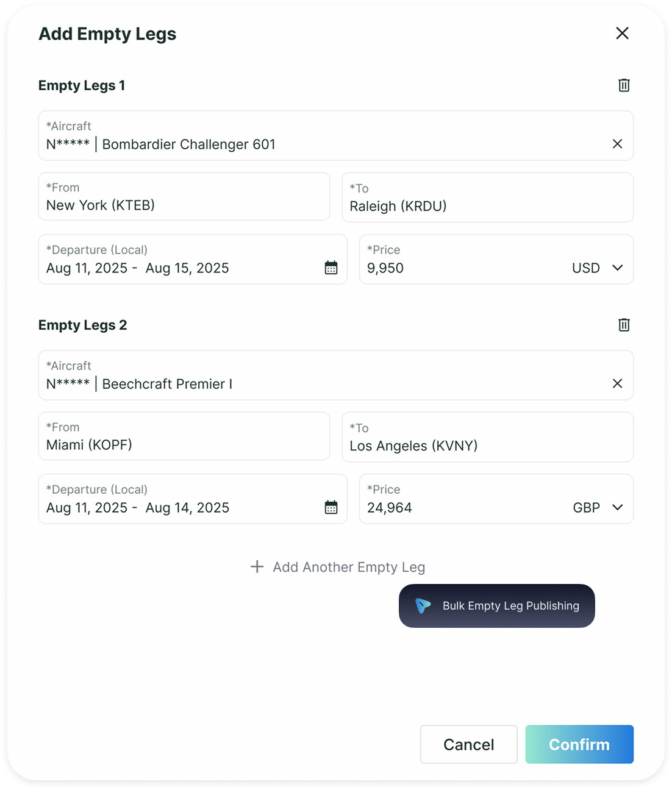Click Add Another Empty Leg
The height and width of the screenshot is (790, 672).
point(349,567)
